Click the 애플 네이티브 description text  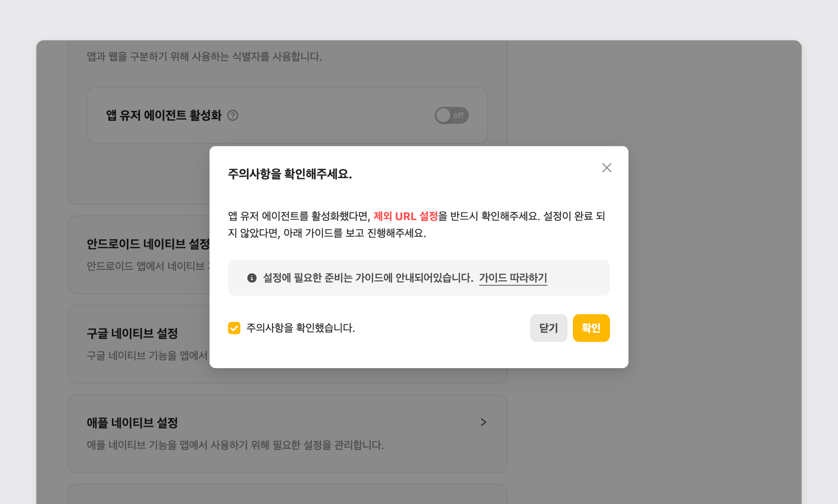pos(235,445)
